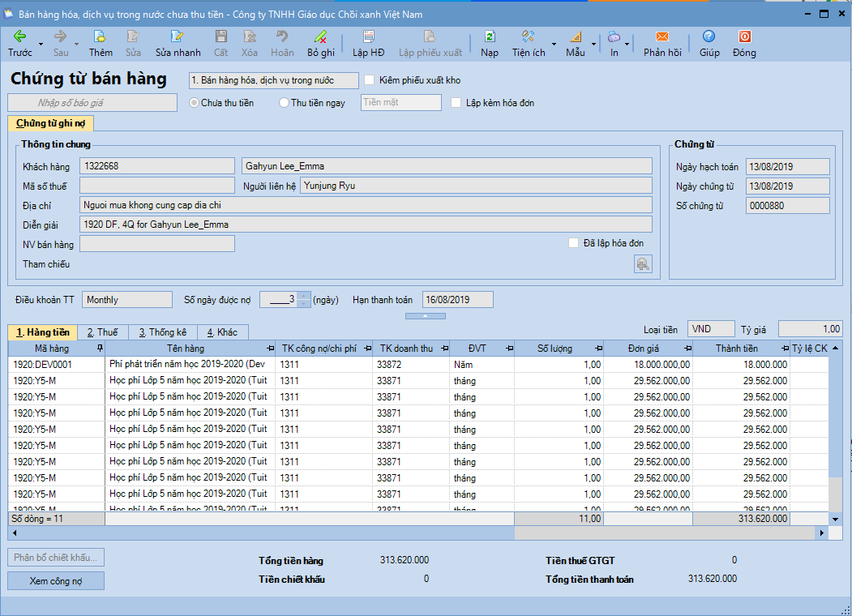Collapse the header panel using the small up arrow

pos(425,315)
